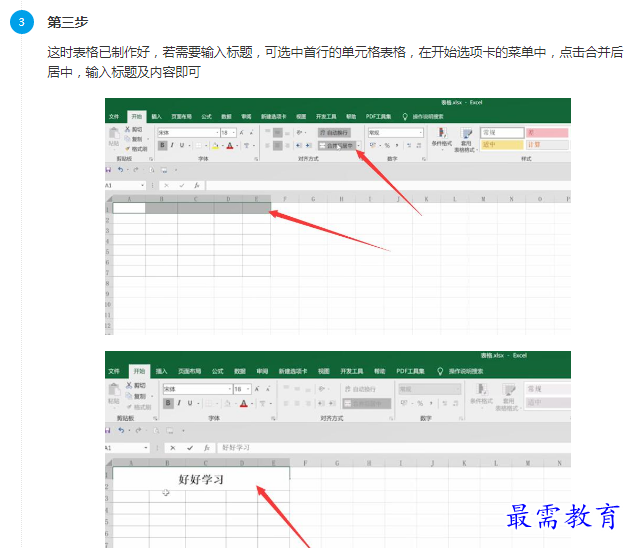Open font size dropdown in 好好学习 Excel screenshot

pos(248,389)
